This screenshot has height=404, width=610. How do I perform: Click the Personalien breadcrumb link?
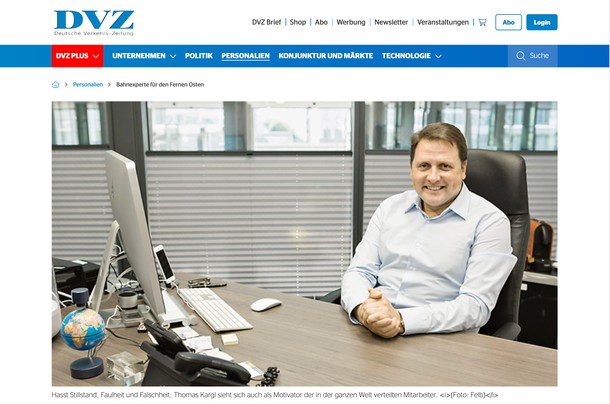pos(88,84)
